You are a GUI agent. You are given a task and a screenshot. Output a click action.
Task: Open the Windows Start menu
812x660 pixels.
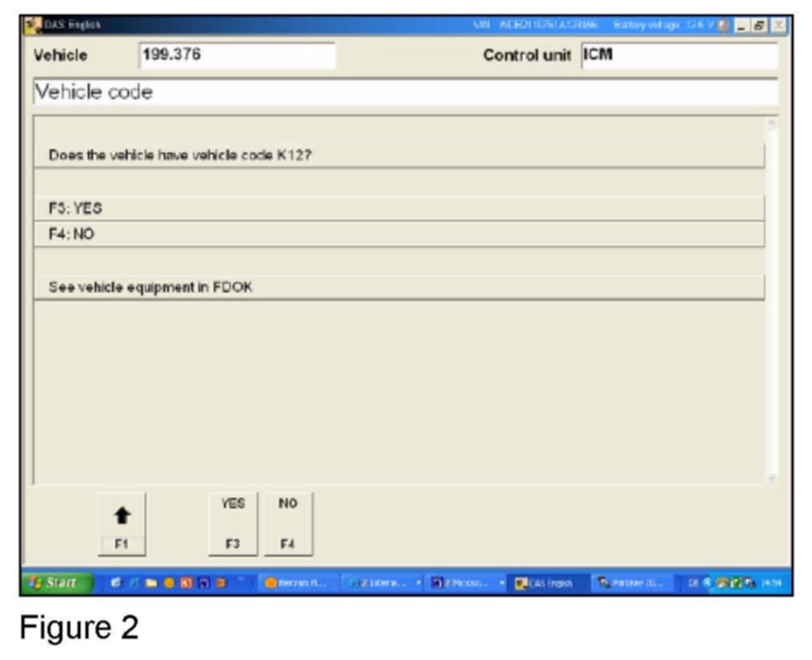55,583
